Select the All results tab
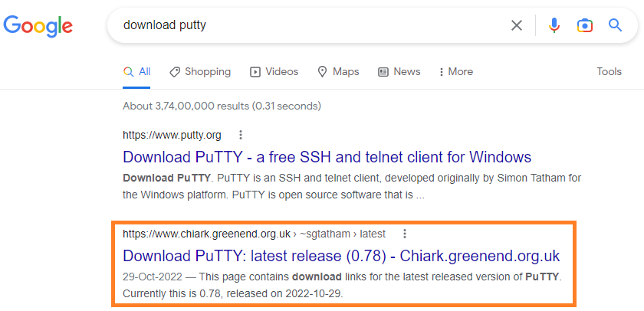The image size is (644, 311). pyautogui.click(x=136, y=72)
